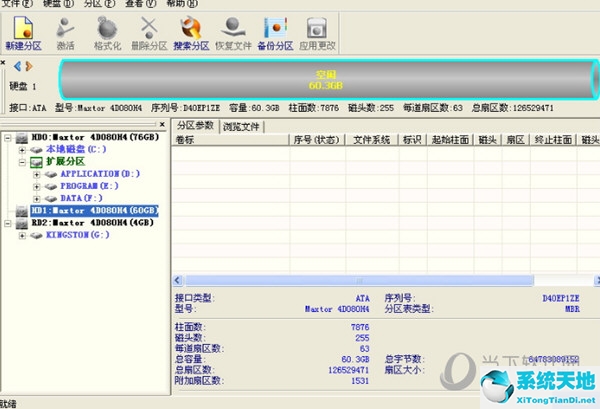This screenshot has width=600, height=409.
Task: Click the Format (格式化) toolbar icon
Action: (x=107, y=34)
